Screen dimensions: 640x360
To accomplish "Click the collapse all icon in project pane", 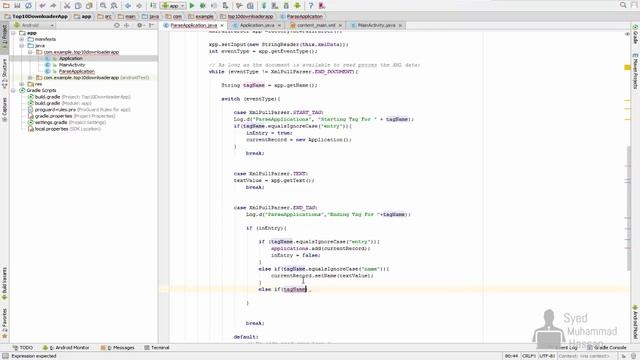I will point(127,25).
